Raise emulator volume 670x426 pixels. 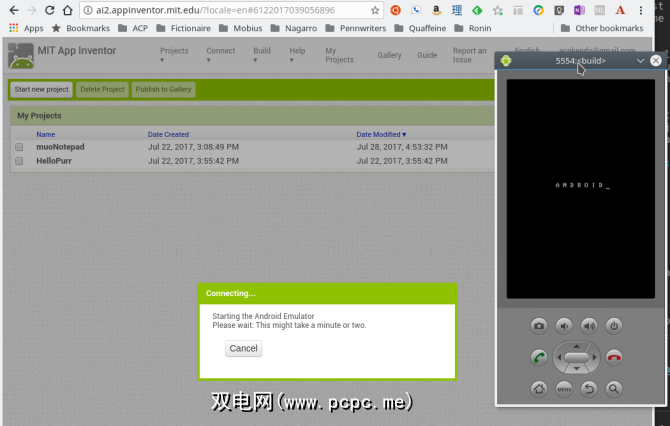click(x=589, y=326)
